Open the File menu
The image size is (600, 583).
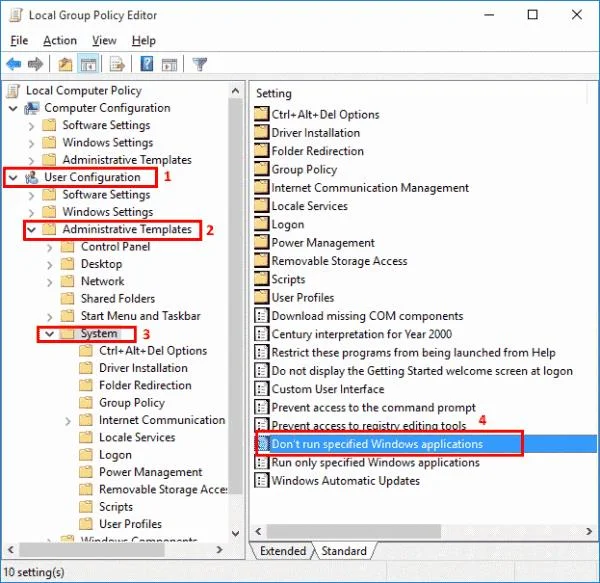[19, 41]
